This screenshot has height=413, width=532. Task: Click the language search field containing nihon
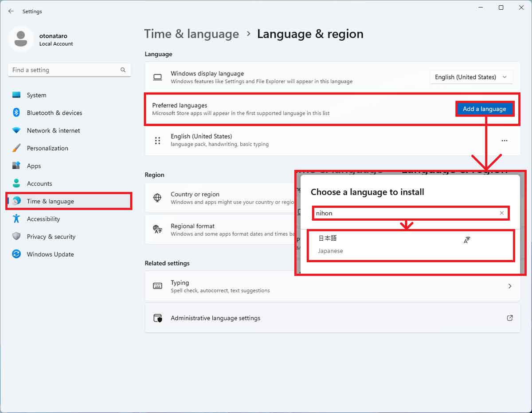point(411,213)
